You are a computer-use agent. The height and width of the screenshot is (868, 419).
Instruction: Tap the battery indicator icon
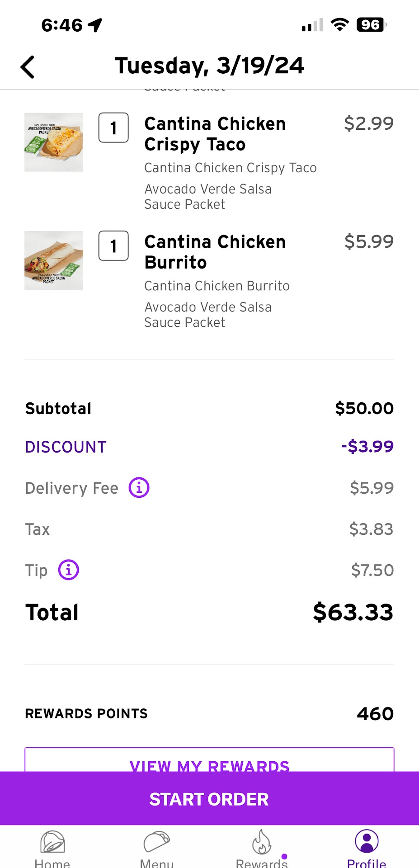(x=371, y=25)
